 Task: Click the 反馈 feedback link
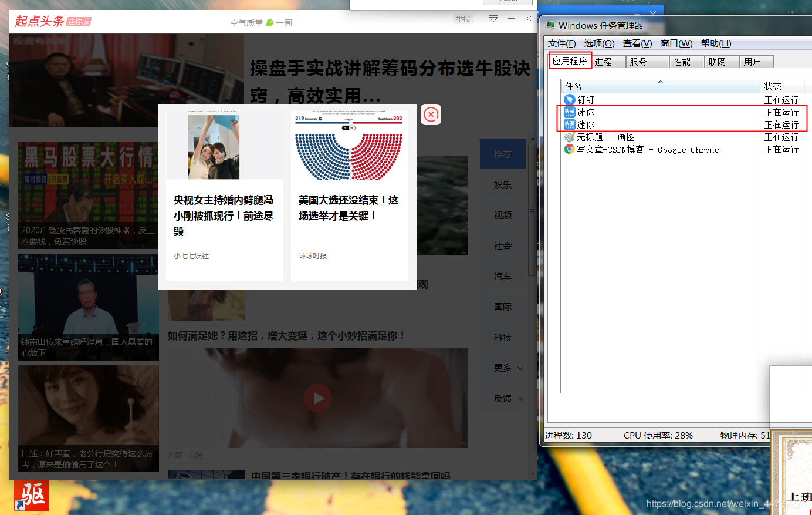pyautogui.click(x=503, y=398)
